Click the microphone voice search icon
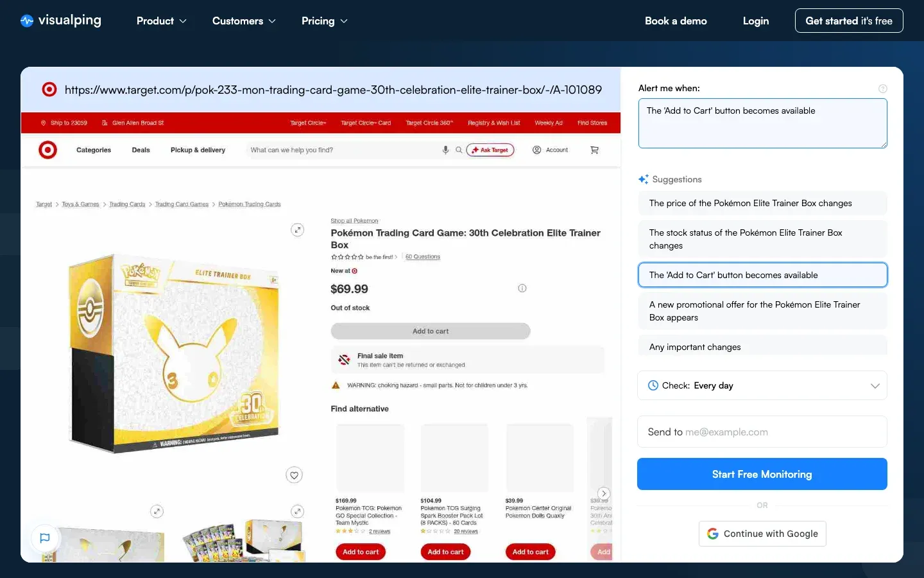This screenshot has height=578, width=924. coord(445,150)
